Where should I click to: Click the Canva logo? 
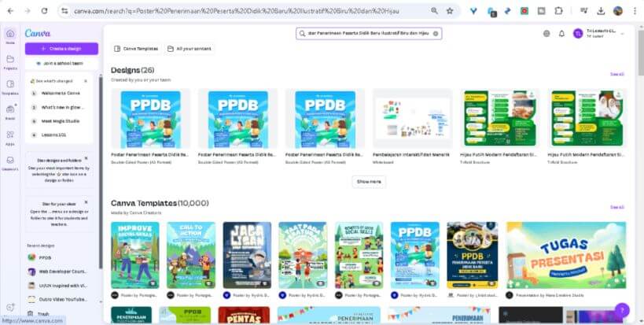[38, 33]
